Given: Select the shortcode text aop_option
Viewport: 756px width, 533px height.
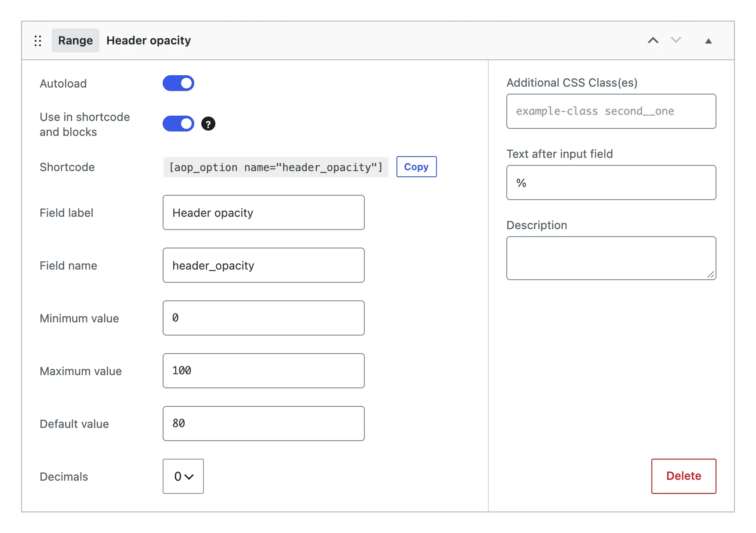Looking at the screenshot, I should (276, 167).
